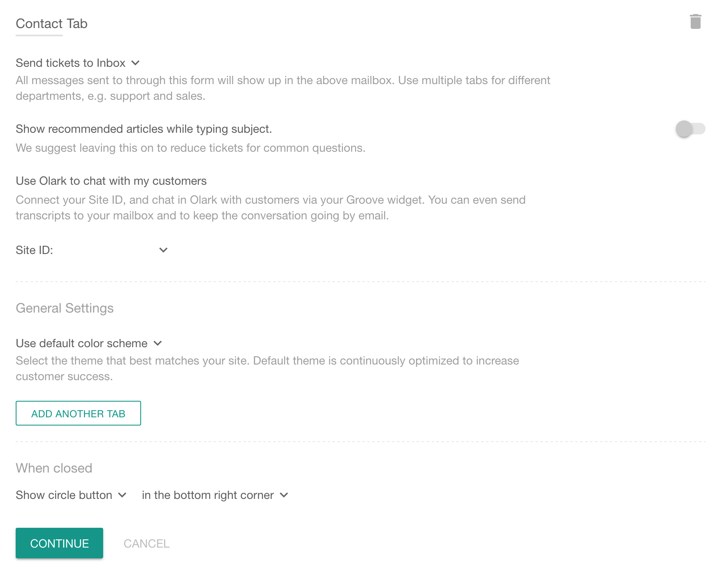
Task: Delete the Contact Tab with trash icon
Action: (x=695, y=22)
